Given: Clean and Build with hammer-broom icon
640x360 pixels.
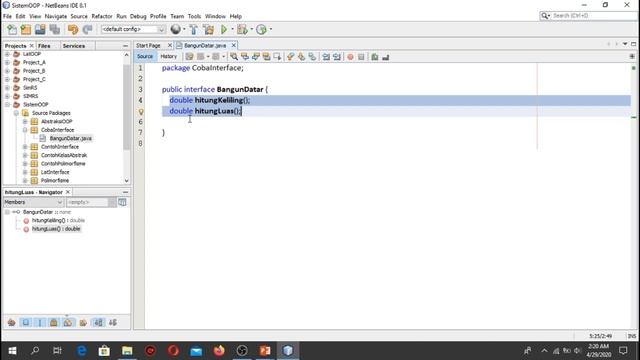Looking at the screenshot, I should pyautogui.click(x=209, y=29).
